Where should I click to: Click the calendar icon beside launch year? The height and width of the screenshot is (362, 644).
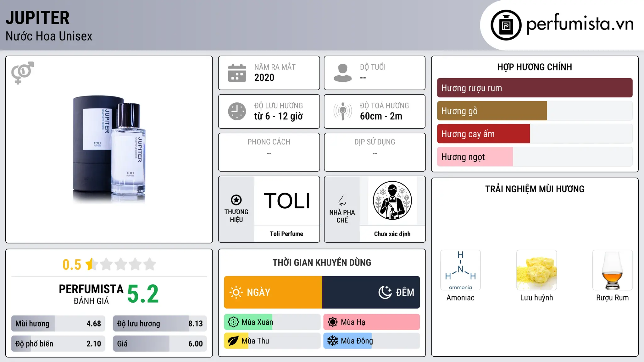click(237, 73)
